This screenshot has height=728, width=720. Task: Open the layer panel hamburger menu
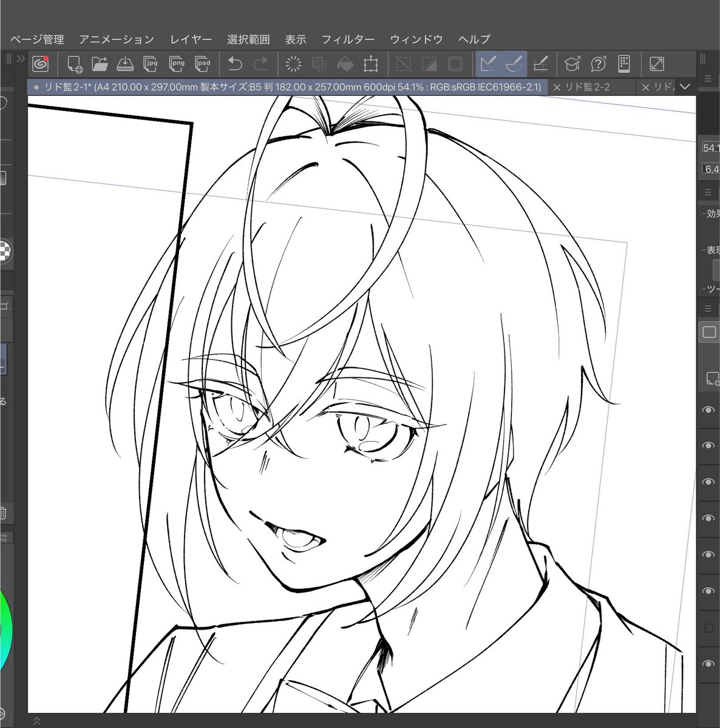(708, 309)
